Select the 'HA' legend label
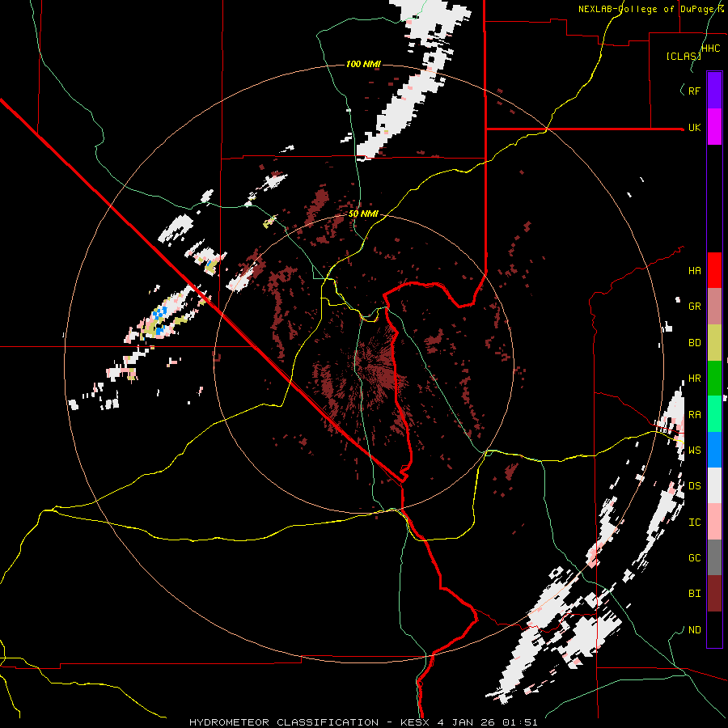 click(694, 271)
